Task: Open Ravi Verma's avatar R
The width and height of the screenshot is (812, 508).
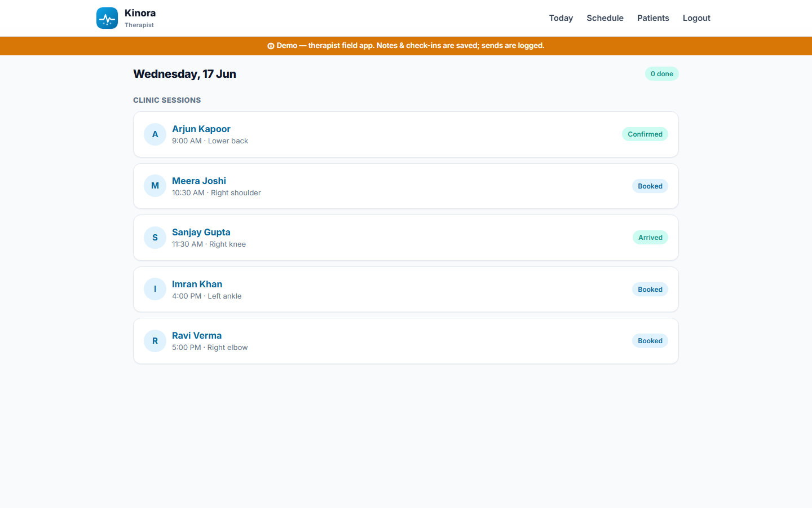Action: (155, 341)
